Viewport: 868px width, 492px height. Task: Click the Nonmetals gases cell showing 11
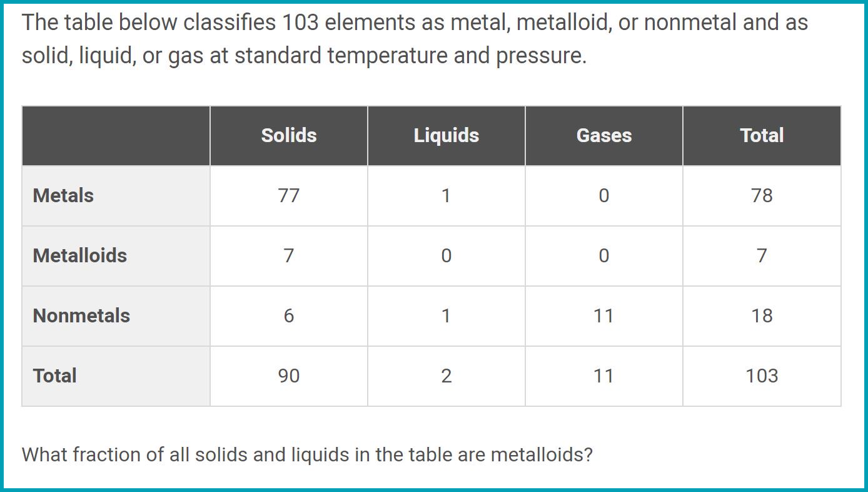point(604,315)
